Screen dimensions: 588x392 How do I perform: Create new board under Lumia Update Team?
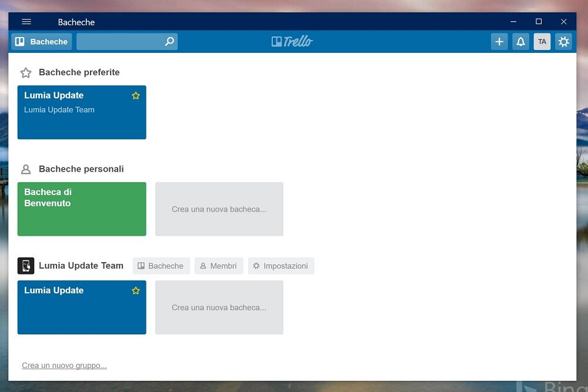click(219, 307)
